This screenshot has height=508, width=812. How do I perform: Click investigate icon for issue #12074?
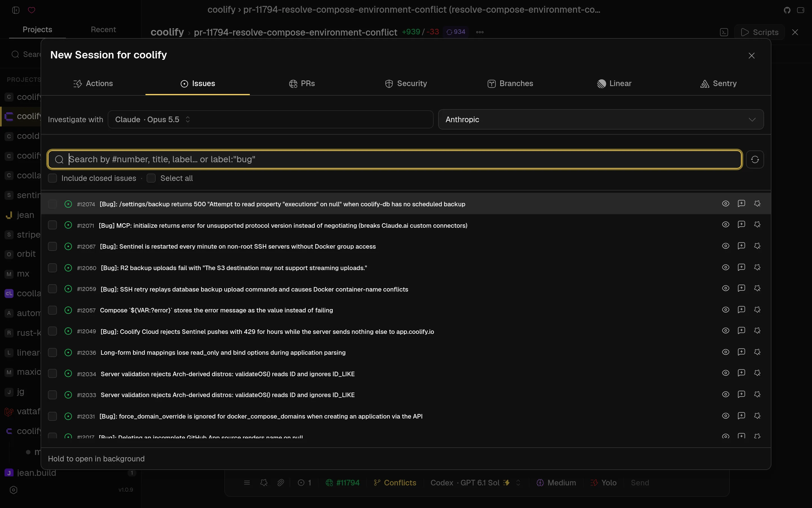pos(757,203)
